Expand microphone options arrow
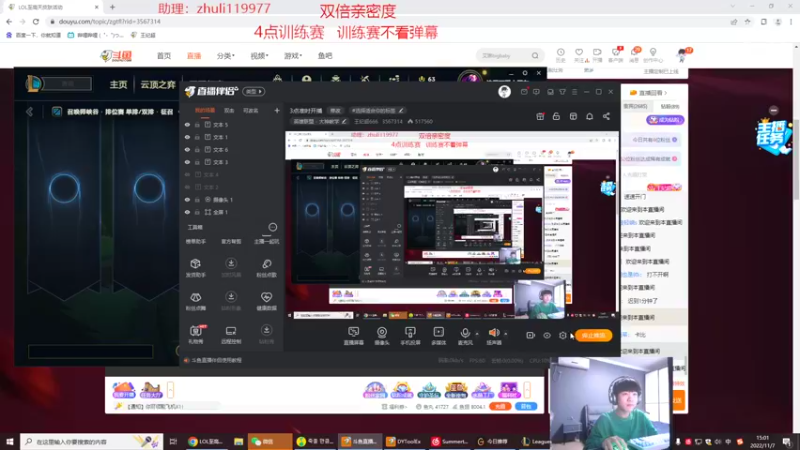Viewport: 800px width, 450px height. click(x=477, y=334)
